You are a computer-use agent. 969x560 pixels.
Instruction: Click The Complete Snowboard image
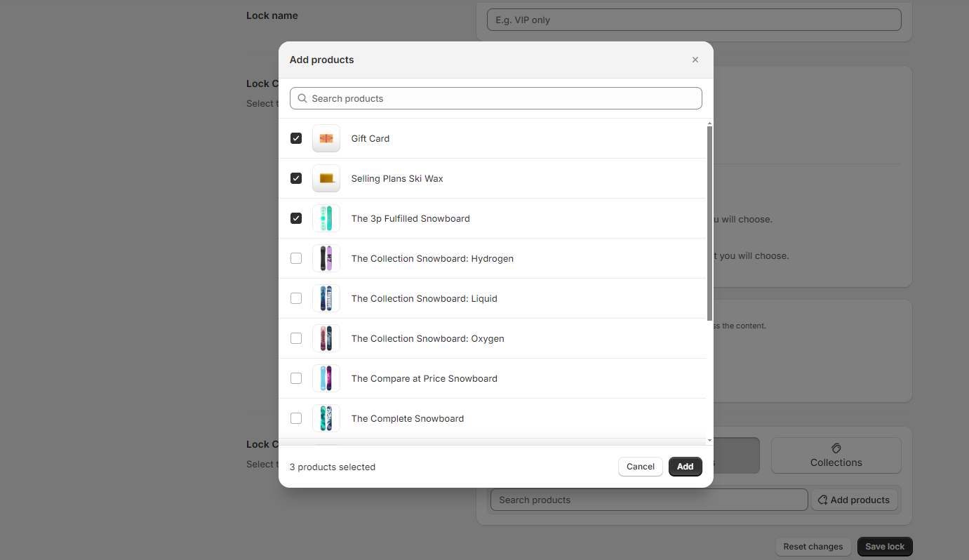click(x=326, y=418)
